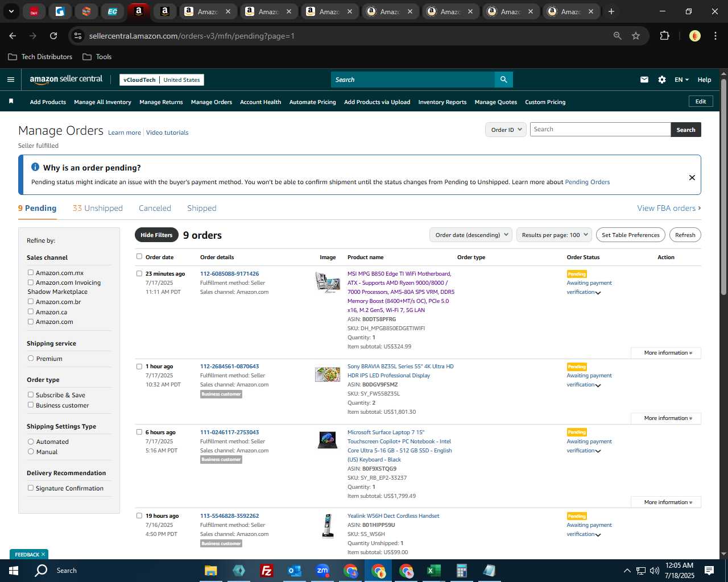Open a new browser tab with plus icon
Screen dimensions: 728x582
click(x=611, y=11)
